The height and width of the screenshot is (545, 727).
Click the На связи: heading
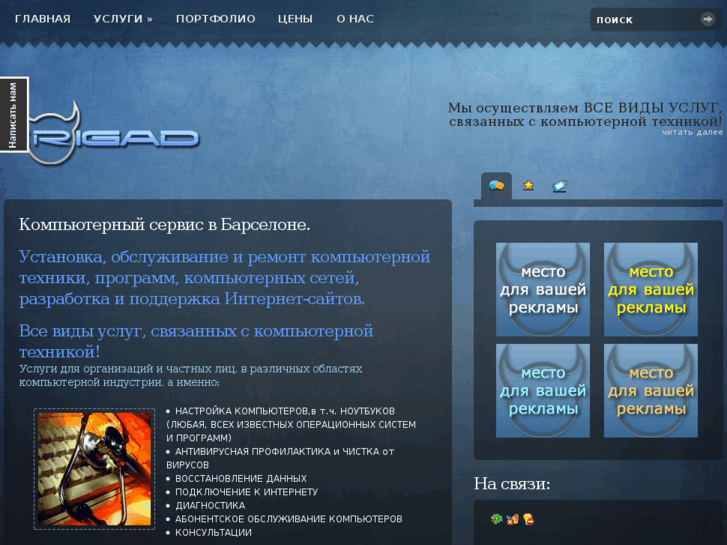512,484
